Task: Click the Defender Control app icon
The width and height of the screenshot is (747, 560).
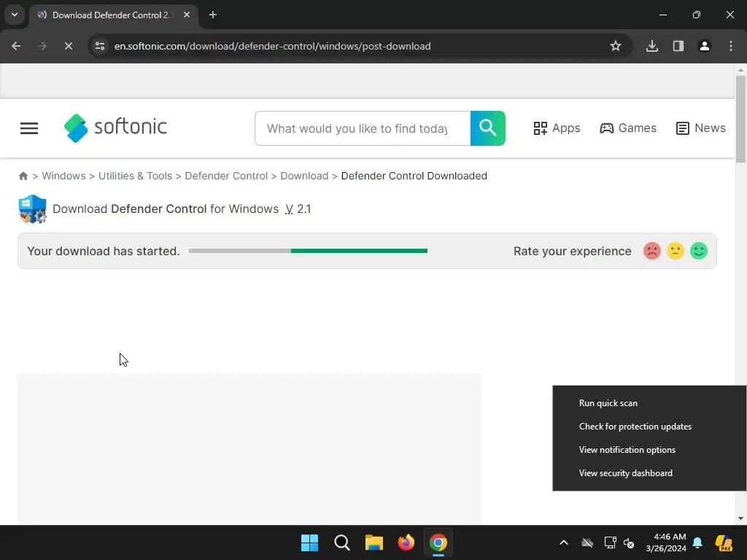Action: pos(32,209)
